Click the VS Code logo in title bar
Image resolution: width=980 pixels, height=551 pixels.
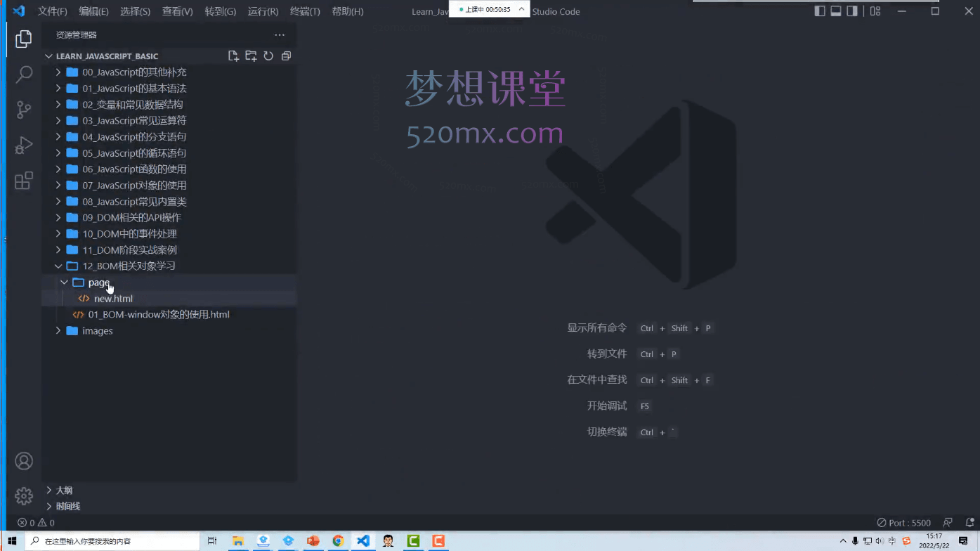(19, 11)
